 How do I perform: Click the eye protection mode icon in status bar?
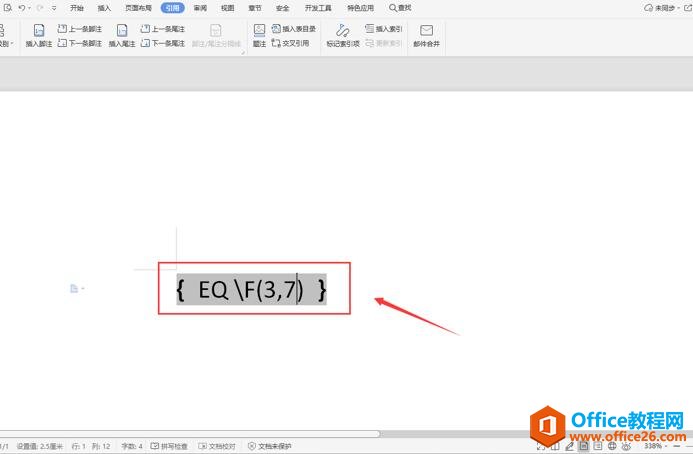(x=626, y=446)
